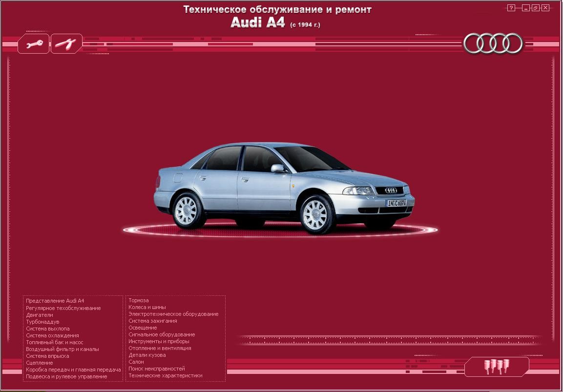Close the Audi A4 manual window
564x392 pixels.
pyautogui.click(x=545, y=8)
